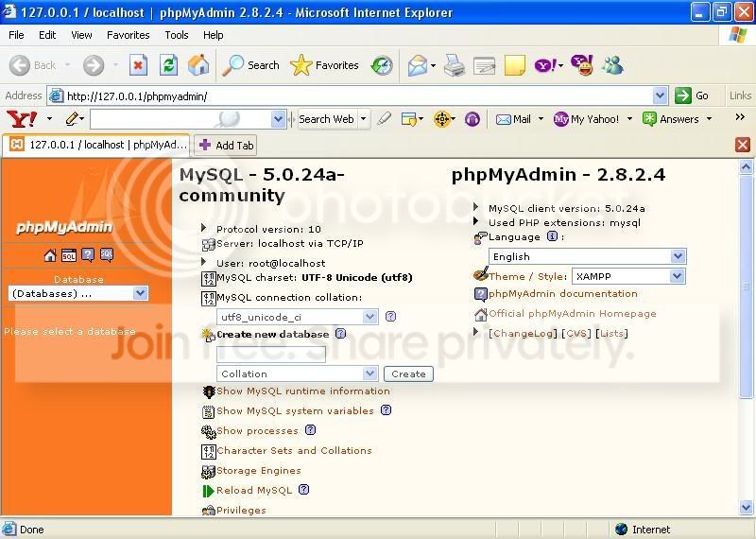Click the help icon beside Create new database
The height and width of the screenshot is (539, 756).
(x=340, y=334)
